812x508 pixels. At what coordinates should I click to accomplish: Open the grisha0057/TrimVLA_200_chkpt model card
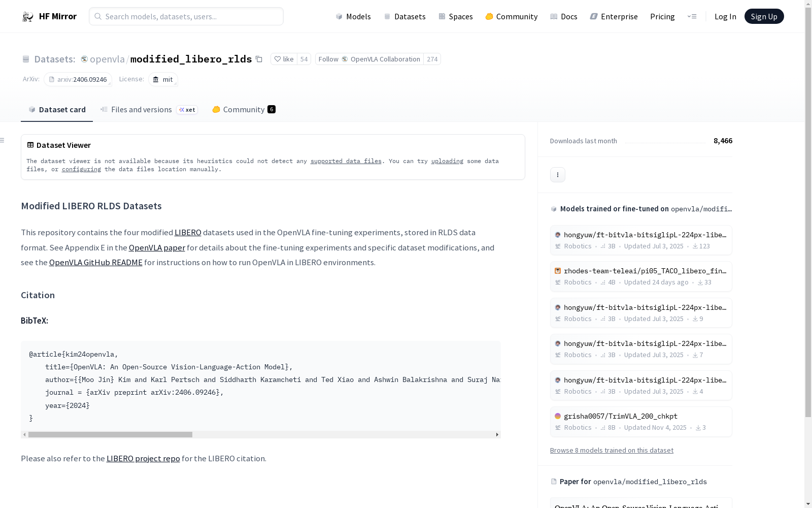(x=641, y=422)
